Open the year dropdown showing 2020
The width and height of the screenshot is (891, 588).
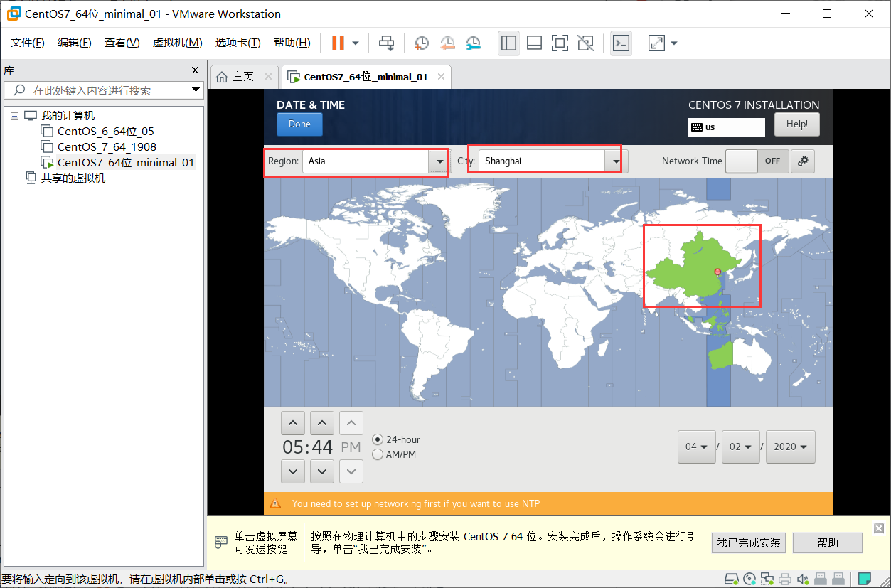click(791, 447)
